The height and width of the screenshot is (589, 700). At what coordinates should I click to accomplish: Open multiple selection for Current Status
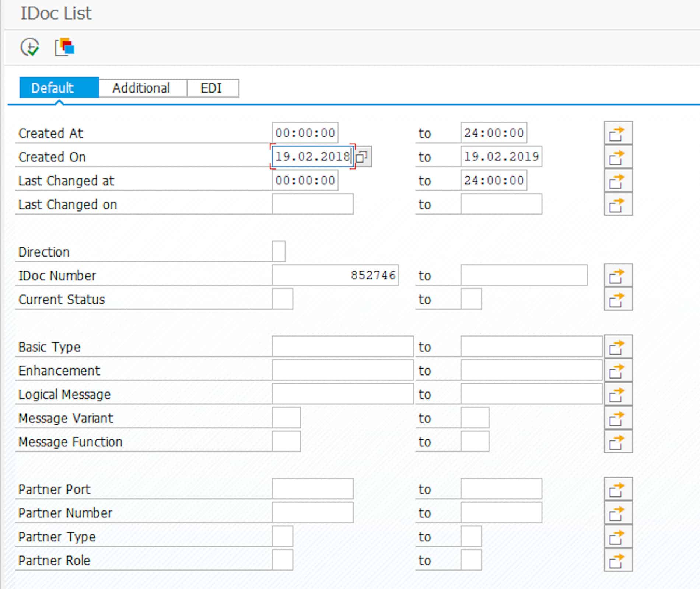click(x=618, y=299)
